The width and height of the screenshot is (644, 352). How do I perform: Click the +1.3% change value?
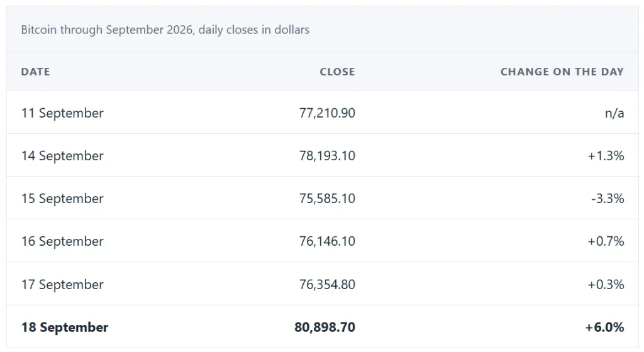[606, 155]
